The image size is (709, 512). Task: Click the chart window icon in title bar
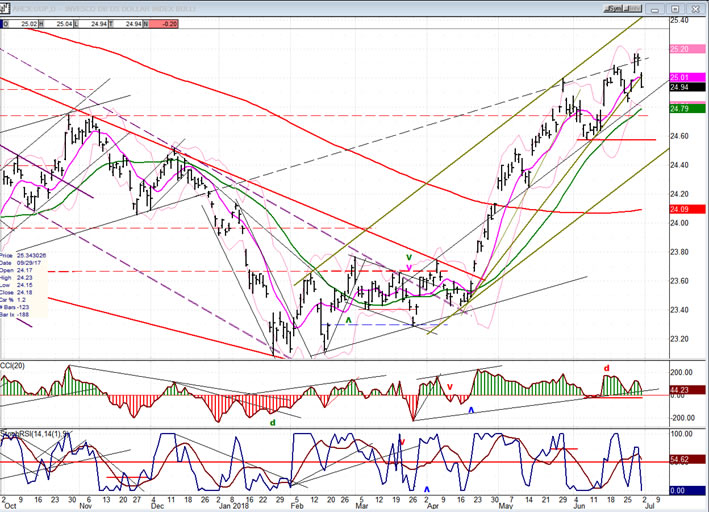[5, 8]
